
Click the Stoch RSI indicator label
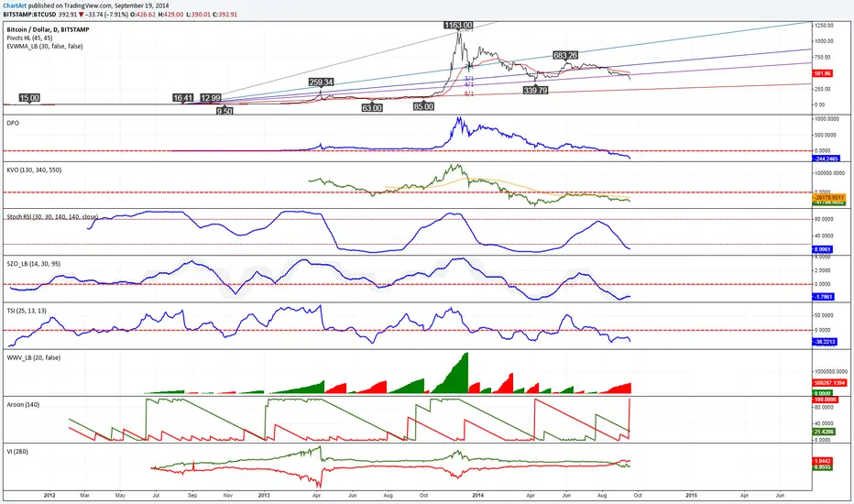click(x=52, y=217)
